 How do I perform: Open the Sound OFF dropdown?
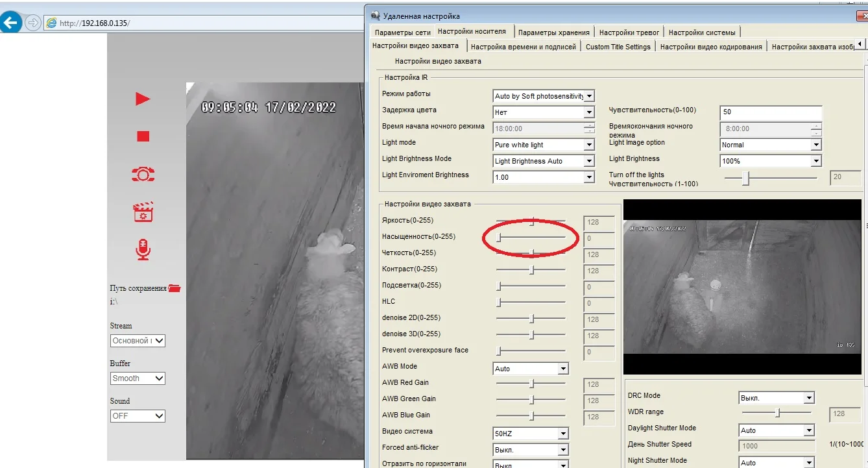point(138,416)
